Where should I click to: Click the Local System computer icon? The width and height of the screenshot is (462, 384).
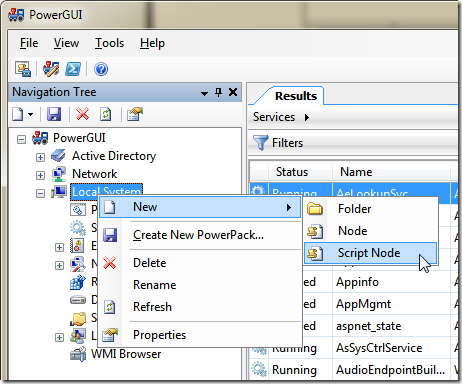coord(59,192)
